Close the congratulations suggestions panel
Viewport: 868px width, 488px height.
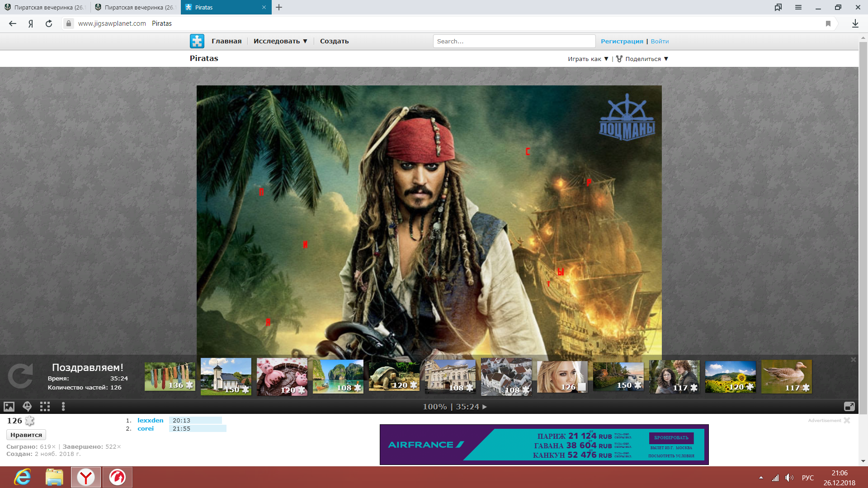(x=853, y=360)
